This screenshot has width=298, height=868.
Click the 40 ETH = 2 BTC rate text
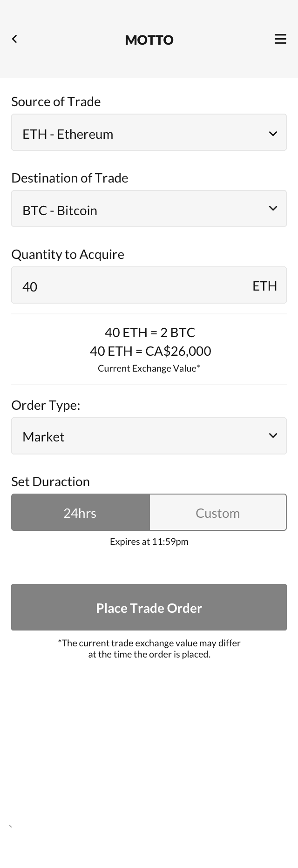pyautogui.click(x=150, y=332)
